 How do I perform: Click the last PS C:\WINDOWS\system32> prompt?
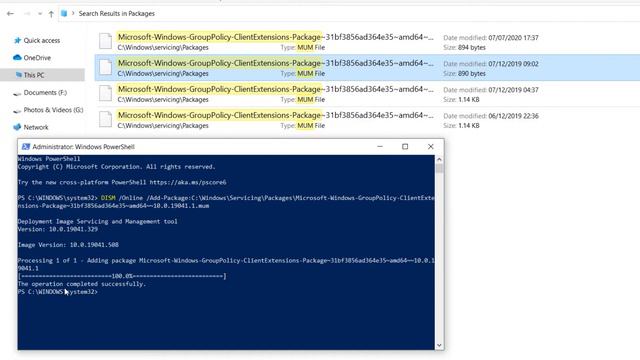pos(58,292)
